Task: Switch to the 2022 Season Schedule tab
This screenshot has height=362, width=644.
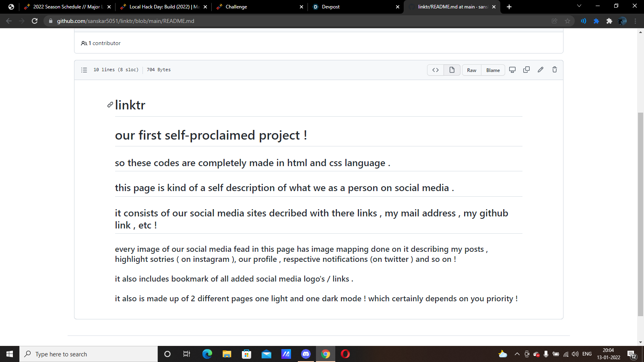Action: pos(67,7)
